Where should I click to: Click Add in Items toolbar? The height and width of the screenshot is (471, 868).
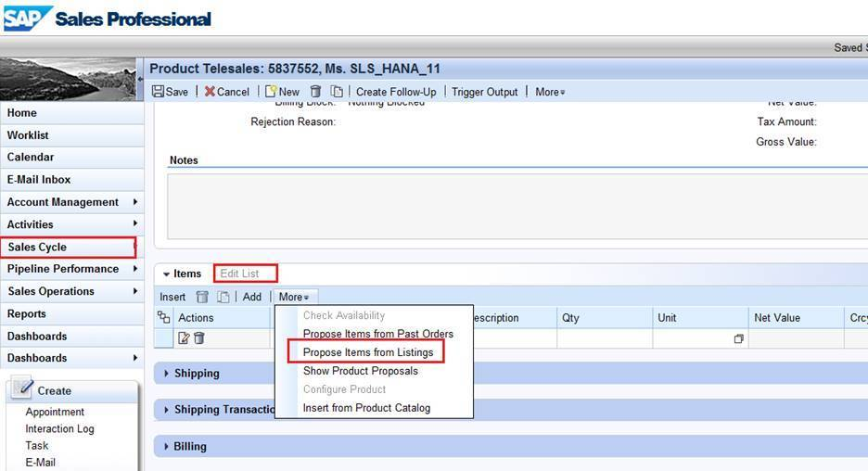(252, 298)
